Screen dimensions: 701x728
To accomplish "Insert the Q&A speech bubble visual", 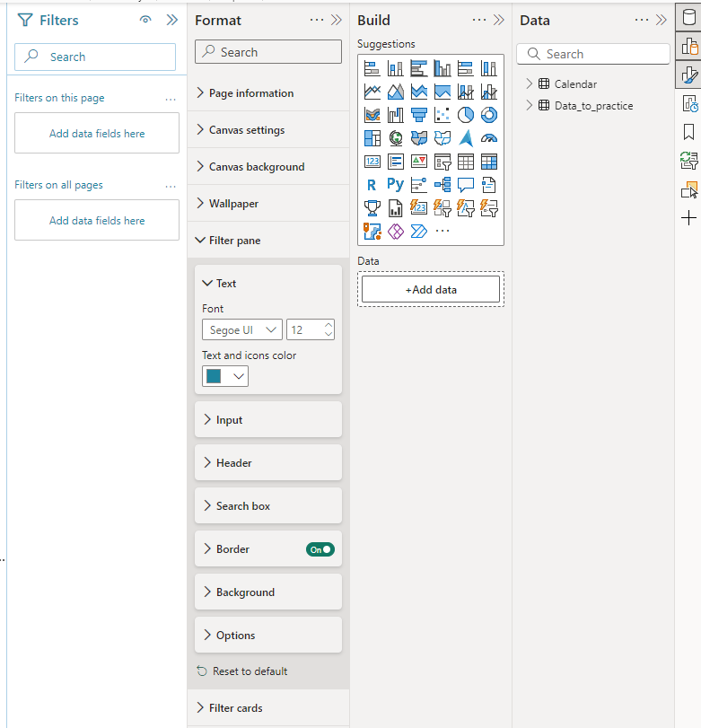I will click(466, 185).
